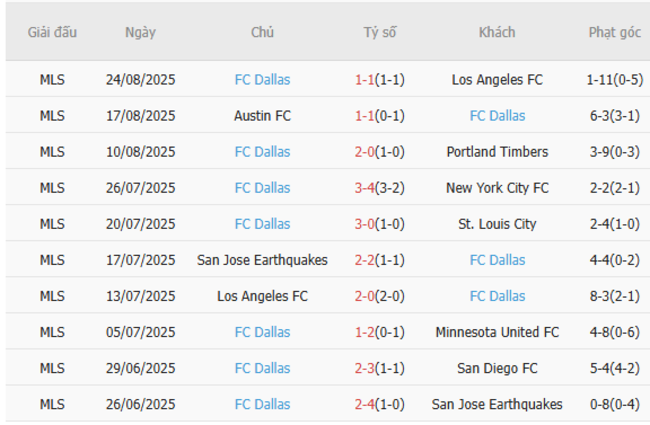The width and height of the screenshot is (650, 425).
Task: Click FC Dallas link in 10/08/2025 row
Action: point(262,152)
